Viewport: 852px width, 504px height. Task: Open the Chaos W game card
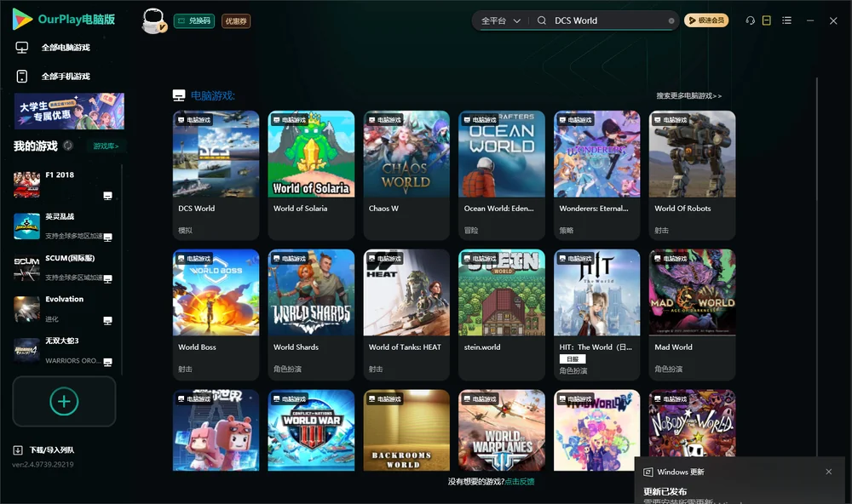point(406,175)
